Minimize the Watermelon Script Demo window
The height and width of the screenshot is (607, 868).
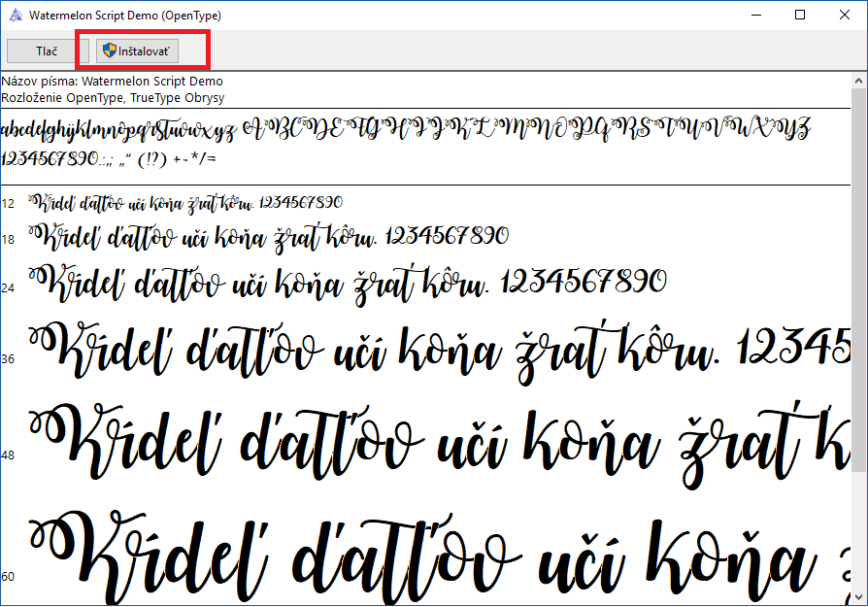click(756, 15)
